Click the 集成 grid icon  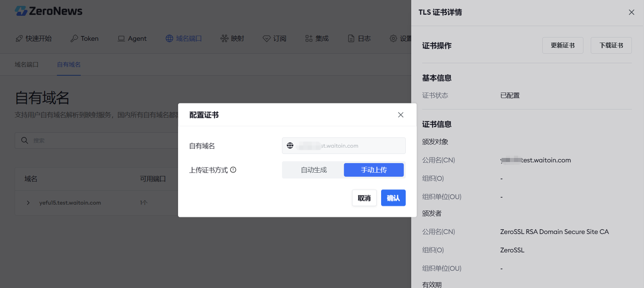coord(309,39)
